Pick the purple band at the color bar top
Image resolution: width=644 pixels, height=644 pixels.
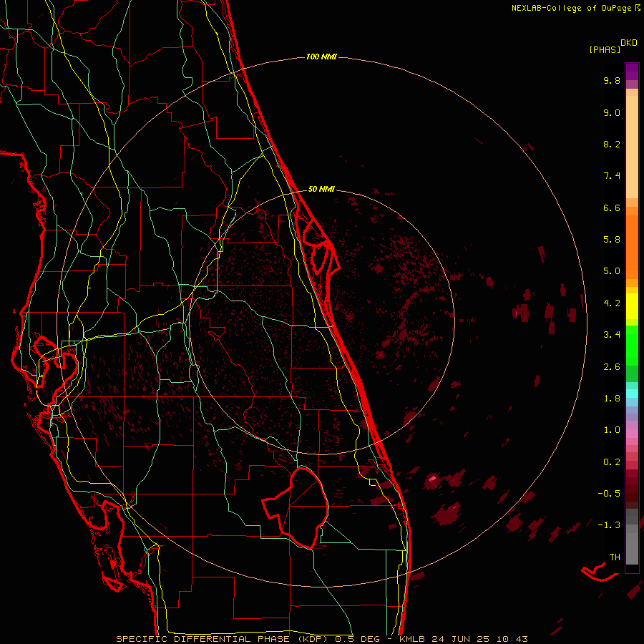[632, 72]
